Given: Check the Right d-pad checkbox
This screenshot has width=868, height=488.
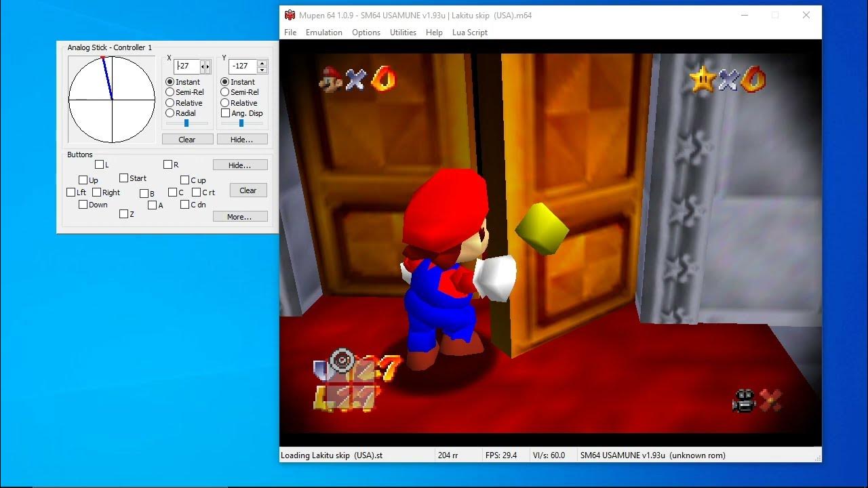Looking at the screenshot, I should pyautogui.click(x=97, y=192).
